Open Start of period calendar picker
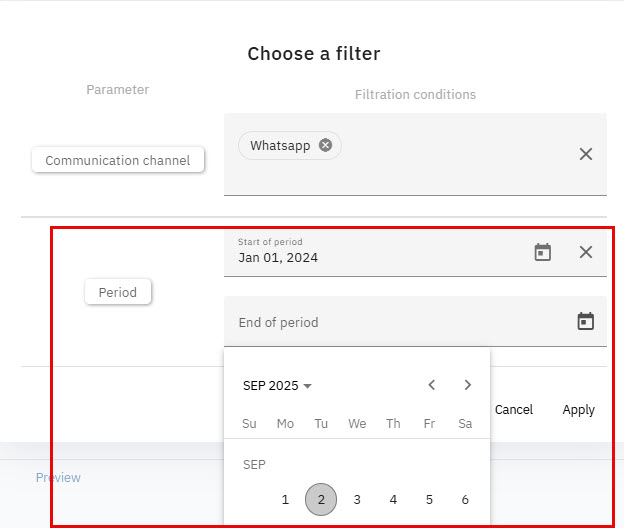624x528 pixels. click(542, 252)
